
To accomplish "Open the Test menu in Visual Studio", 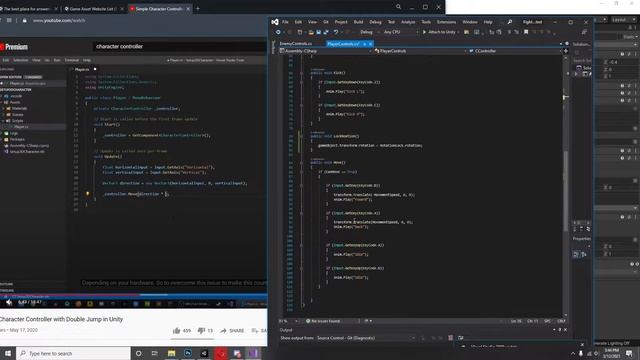I will tap(391, 22).
